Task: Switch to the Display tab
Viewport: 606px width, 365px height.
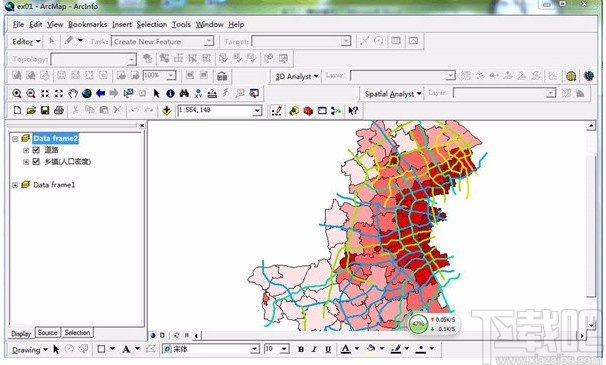Action: click(x=21, y=333)
